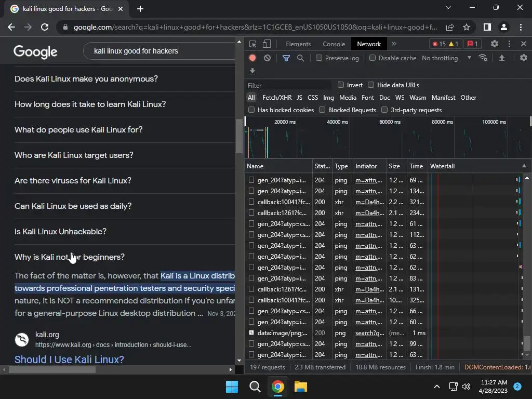Open the No throttling dropdown
This screenshot has height=399, width=532.
(446, 58)
